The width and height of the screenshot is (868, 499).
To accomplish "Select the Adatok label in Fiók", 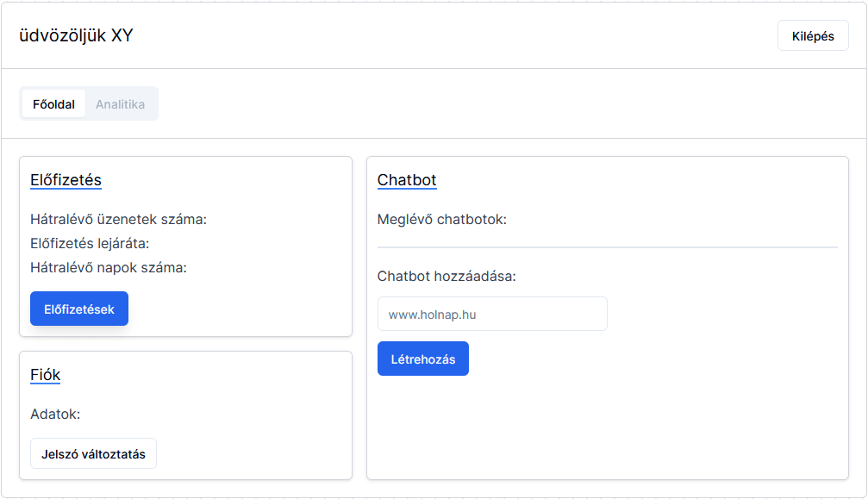I will coord(55,415).
